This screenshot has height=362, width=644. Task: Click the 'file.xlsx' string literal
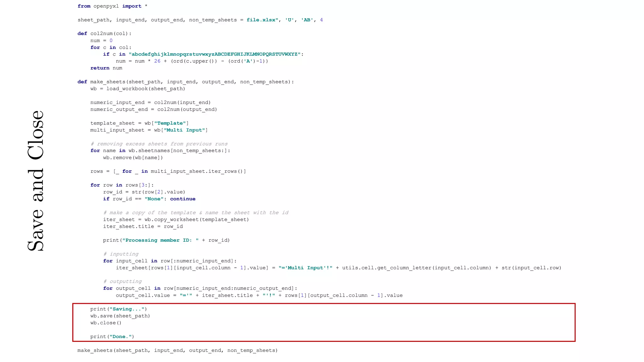[262, 20]
